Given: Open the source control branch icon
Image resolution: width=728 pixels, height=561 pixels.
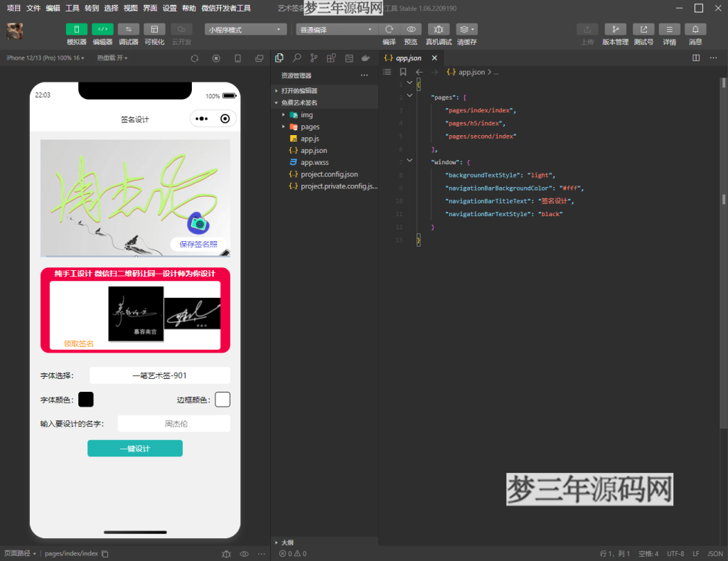Looking at the screenshot, I should [x=314, y=58].
